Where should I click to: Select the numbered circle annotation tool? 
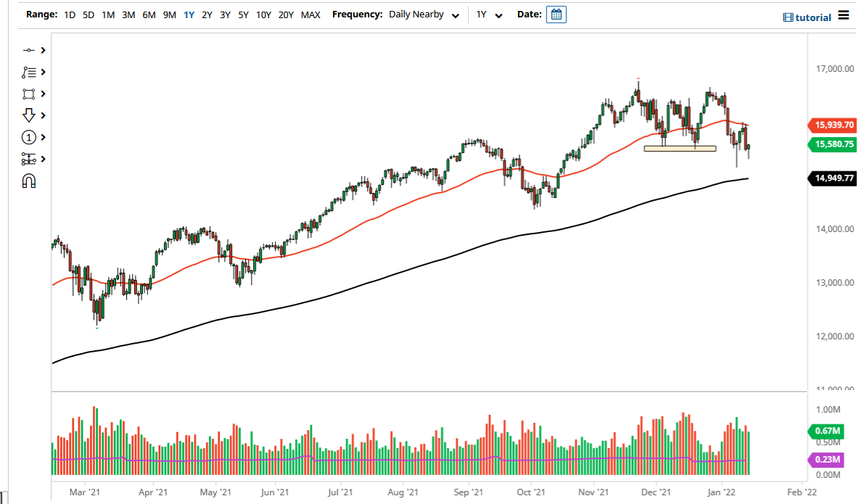(x=29, y=137)
